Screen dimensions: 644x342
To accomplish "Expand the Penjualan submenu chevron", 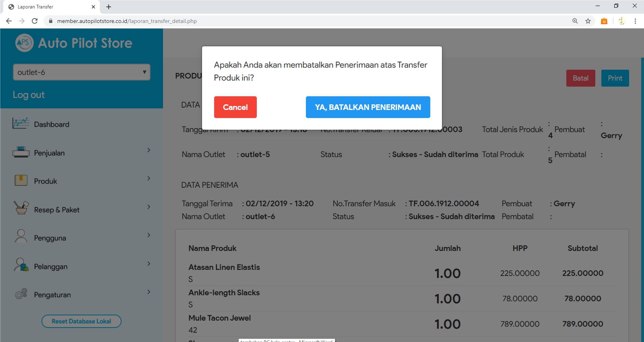I will tap(149, 150).
